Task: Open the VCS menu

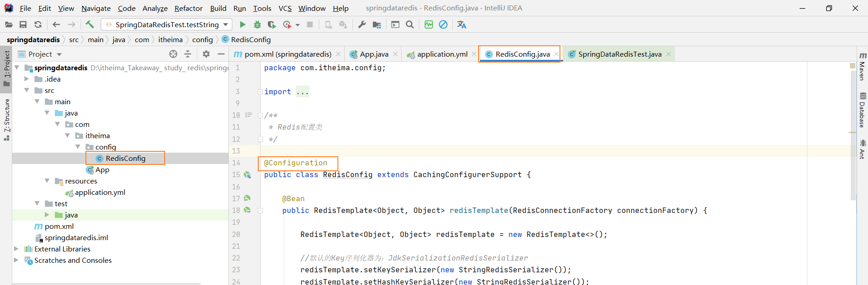Action: pos(285,8)
